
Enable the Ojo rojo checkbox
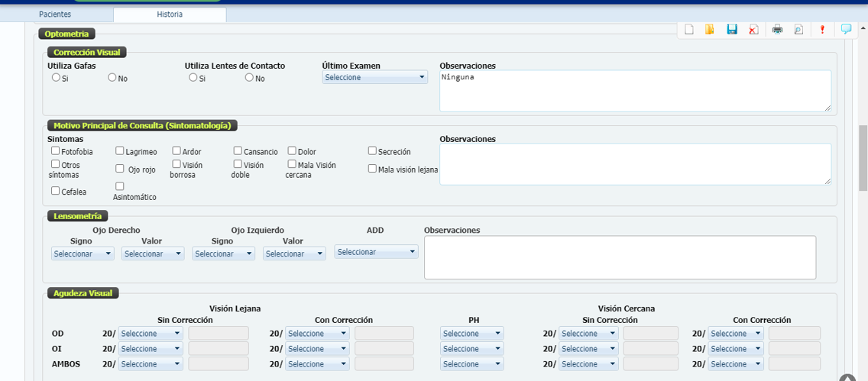[x=120, y=169]
